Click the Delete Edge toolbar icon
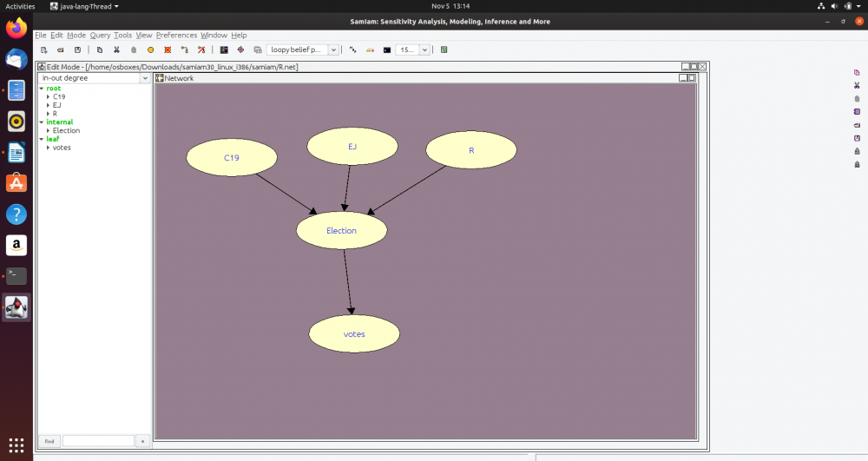868x461 pixels. [x=201, y=50]
